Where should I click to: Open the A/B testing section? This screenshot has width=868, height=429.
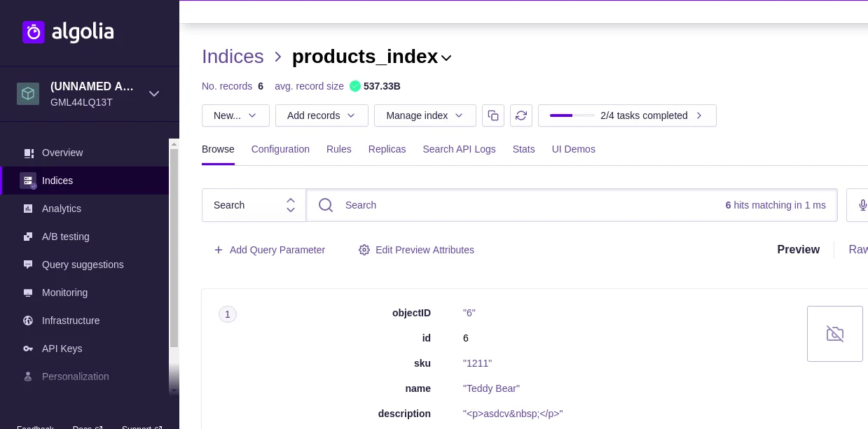coord(65,237)
